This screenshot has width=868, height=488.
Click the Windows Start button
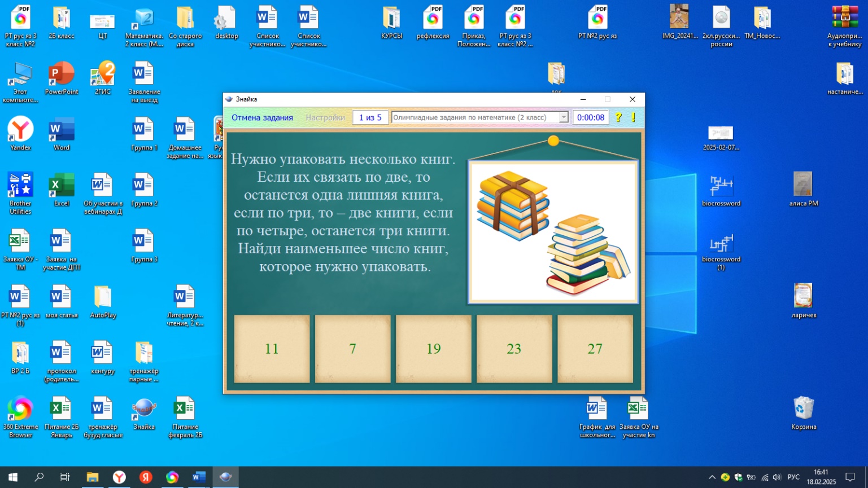pos(12,477)
